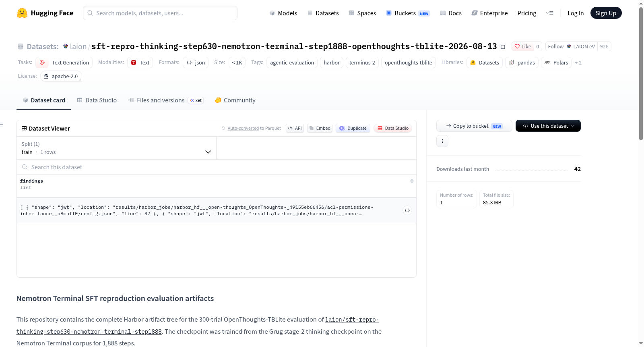The width and height of the screenshot is (644, 347).
Task: Select the harbor tag
Action: pos(332,62)
